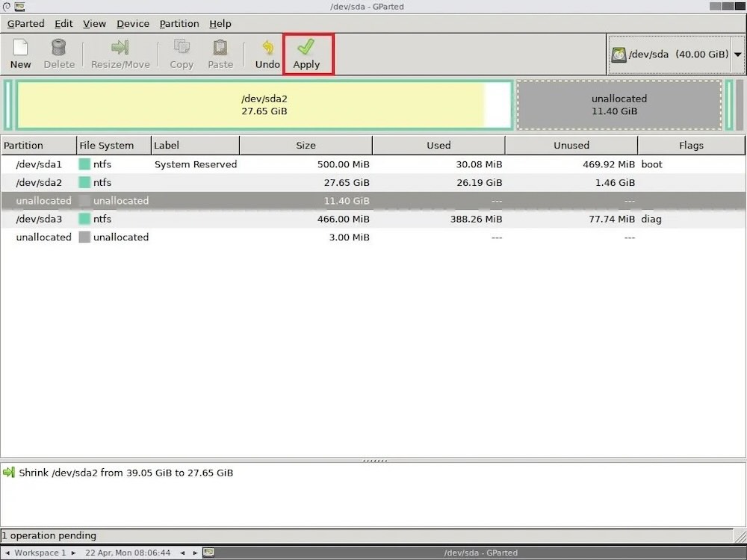The width and height of the screenshot is (747, 560).
Task: Open the Device menu
Action: click(133, 24)
